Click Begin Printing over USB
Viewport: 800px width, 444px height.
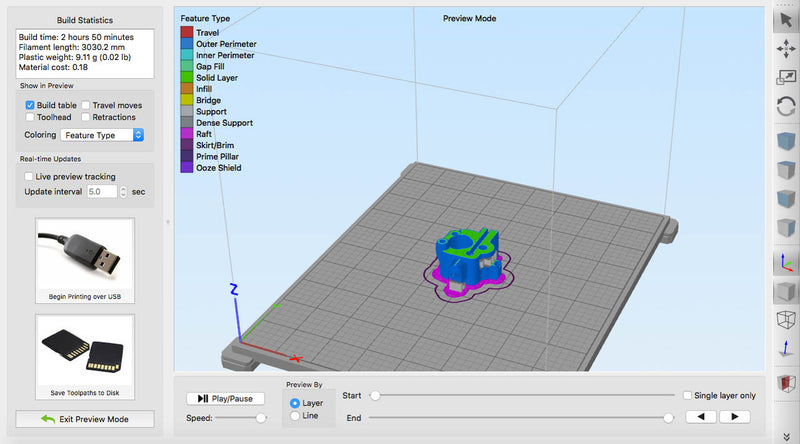tap(85, 262)
